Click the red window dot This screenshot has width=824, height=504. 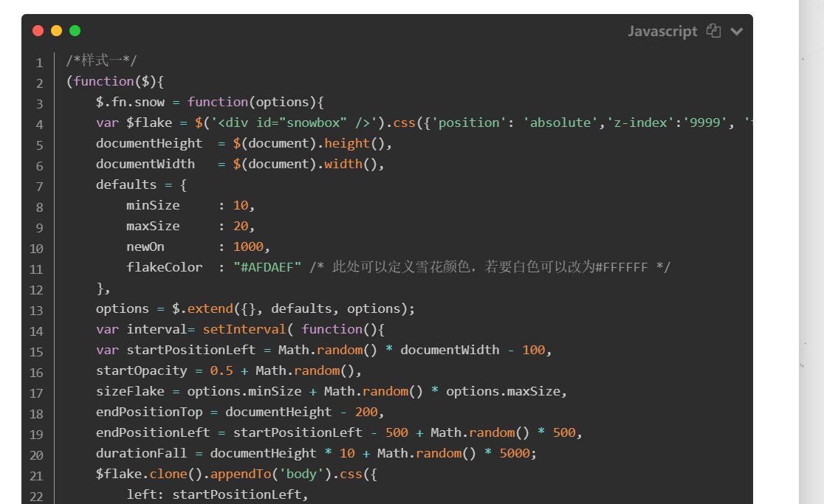click(x=38, y=30)
